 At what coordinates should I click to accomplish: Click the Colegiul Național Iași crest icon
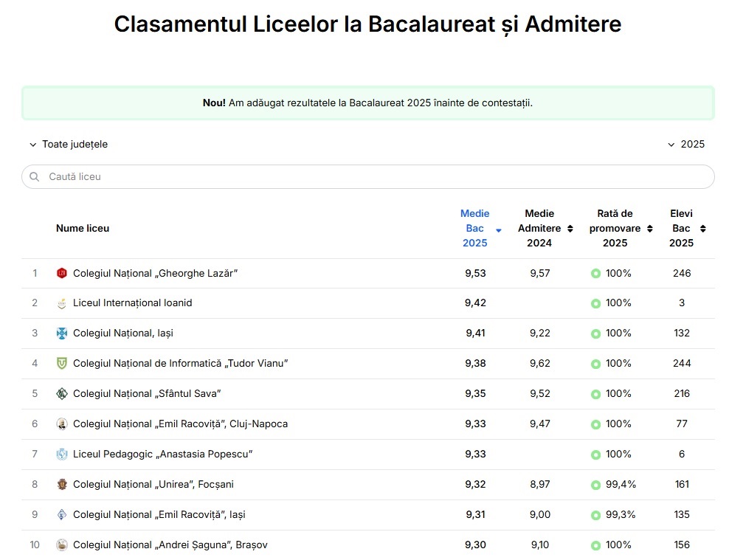pyautogui.click(x=62, y=333)
